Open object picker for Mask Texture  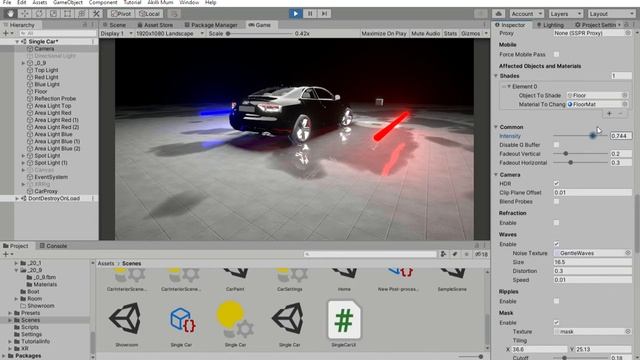[x=628, y=331]
